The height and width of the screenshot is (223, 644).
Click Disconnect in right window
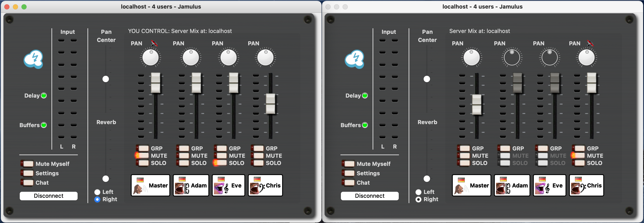[x=370, y=196]
